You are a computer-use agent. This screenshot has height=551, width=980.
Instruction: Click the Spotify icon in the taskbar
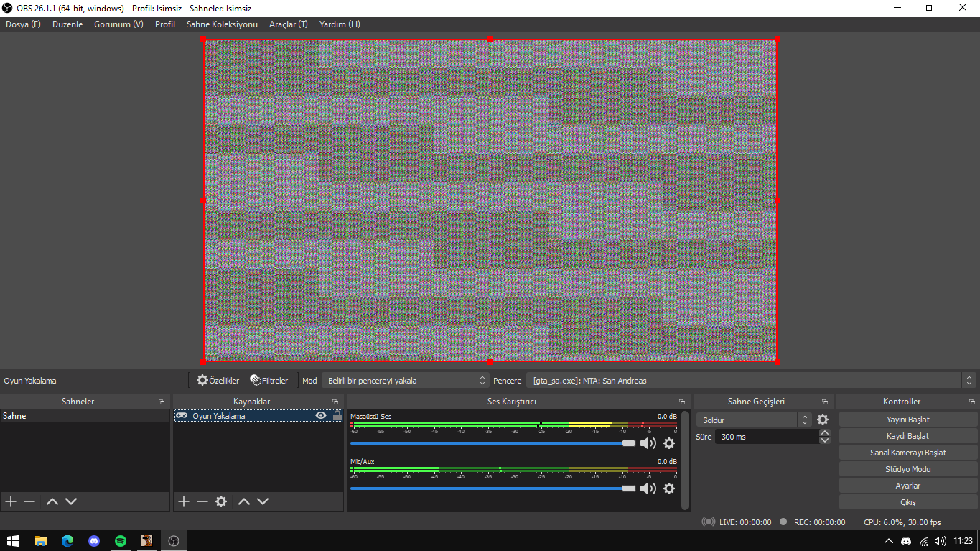coord(121,541)
